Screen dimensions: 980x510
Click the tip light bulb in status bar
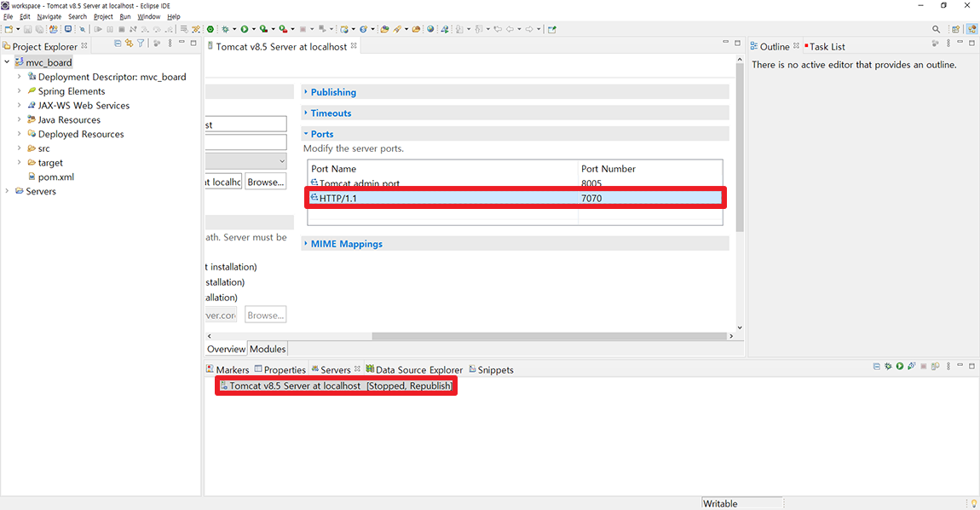974,503
